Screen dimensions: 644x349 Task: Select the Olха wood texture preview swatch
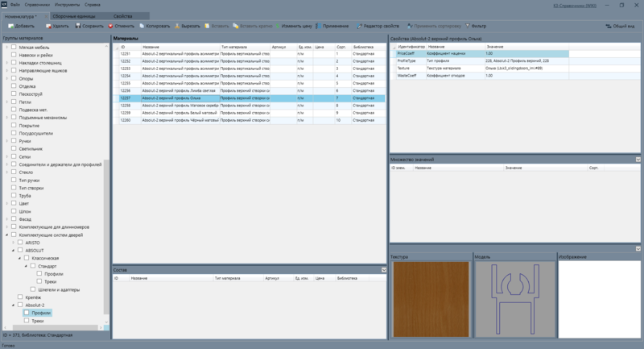click(431, 299)
